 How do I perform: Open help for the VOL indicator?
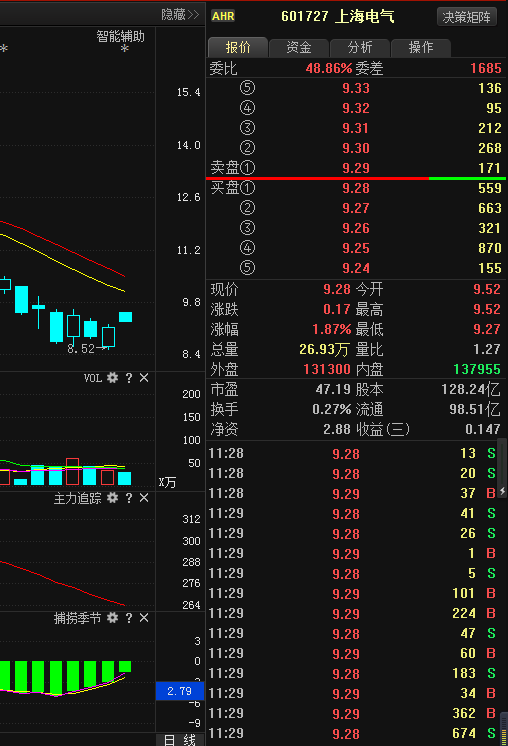128,378
